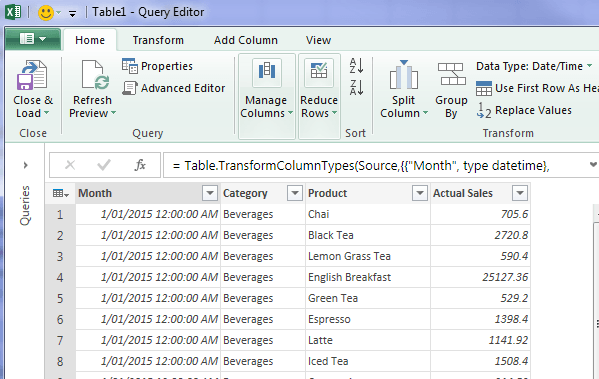Viewport: 599px width, 379px height.
Task: Open query Properties
Action: tap(157, 66)
